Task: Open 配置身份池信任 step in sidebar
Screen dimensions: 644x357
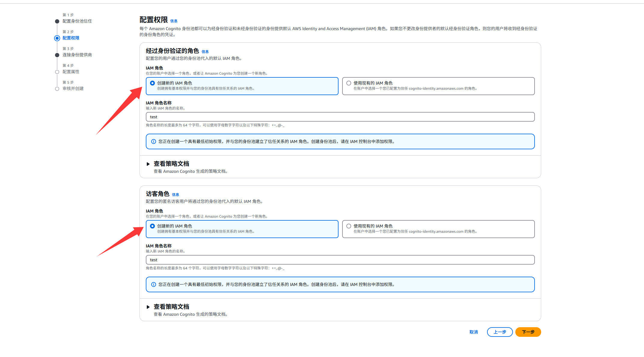Action: (77, 21)
